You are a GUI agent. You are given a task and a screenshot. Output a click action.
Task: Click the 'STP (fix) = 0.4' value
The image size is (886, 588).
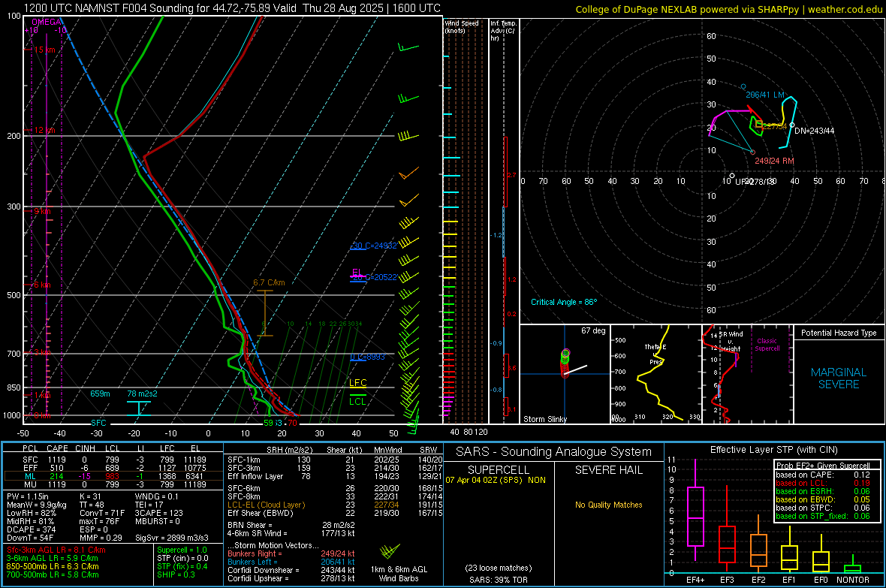tap(182, 566)
